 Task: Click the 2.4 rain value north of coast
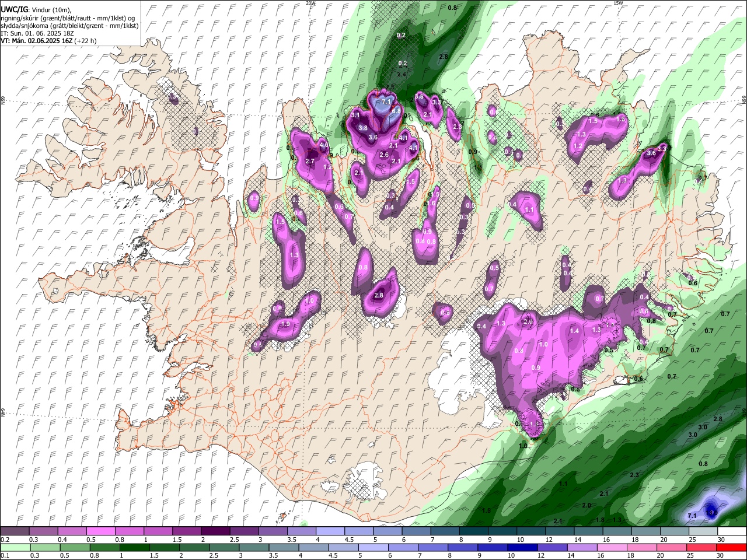(402, 75)
